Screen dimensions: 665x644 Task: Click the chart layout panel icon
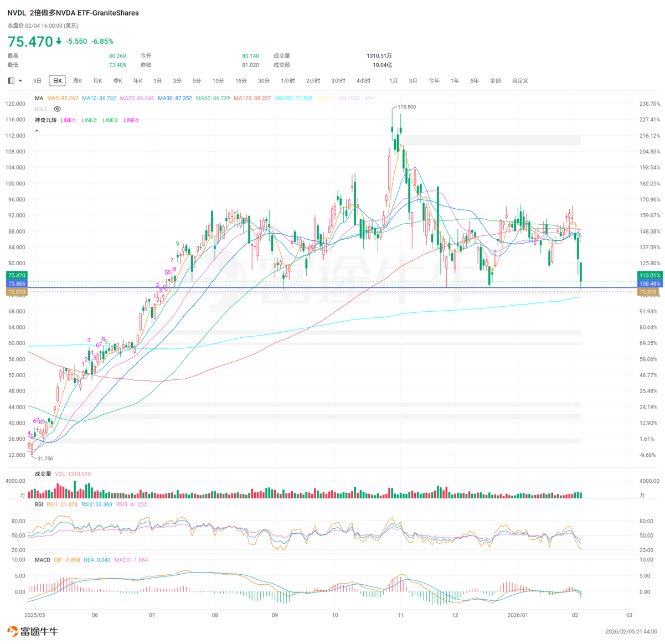(x=11, y=81)
